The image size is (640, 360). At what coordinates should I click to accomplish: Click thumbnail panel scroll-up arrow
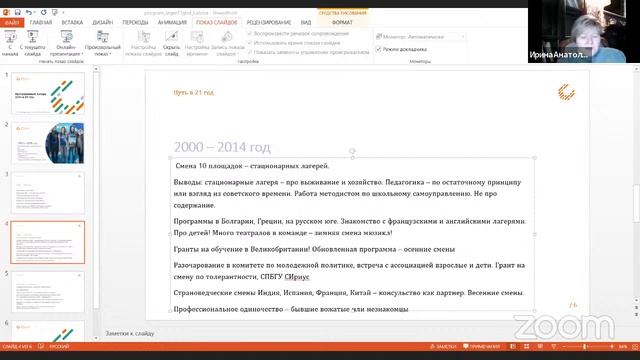point(96,69)
